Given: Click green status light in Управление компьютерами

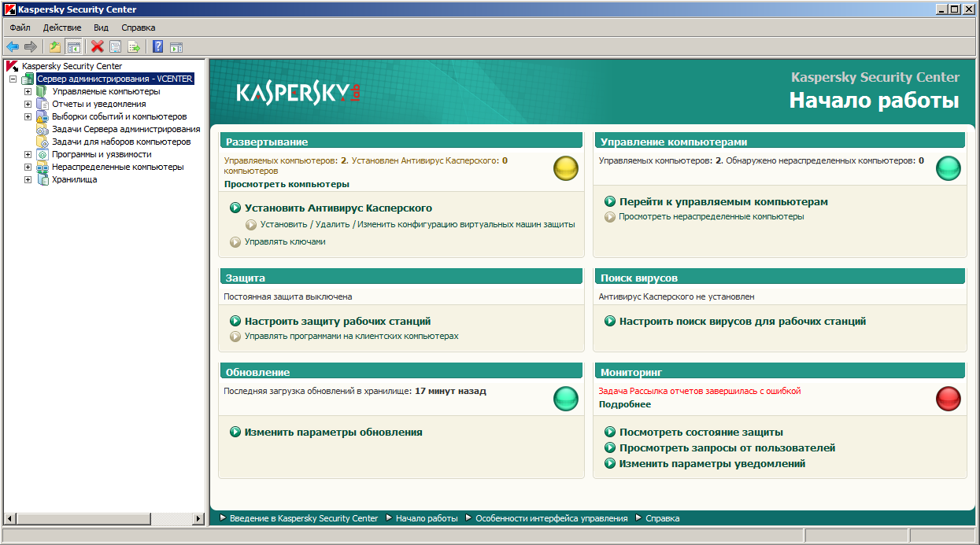Looking at the screenshot, I should (x=949, y=168).
